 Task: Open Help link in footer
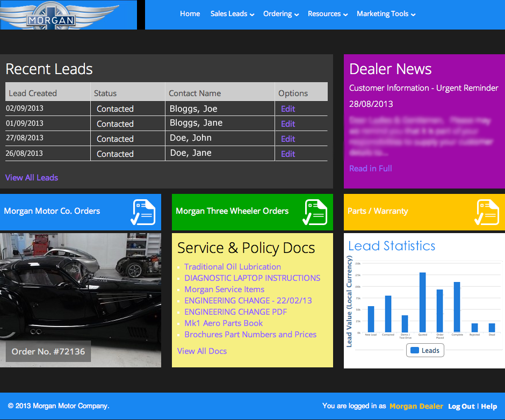pos(489,406)
